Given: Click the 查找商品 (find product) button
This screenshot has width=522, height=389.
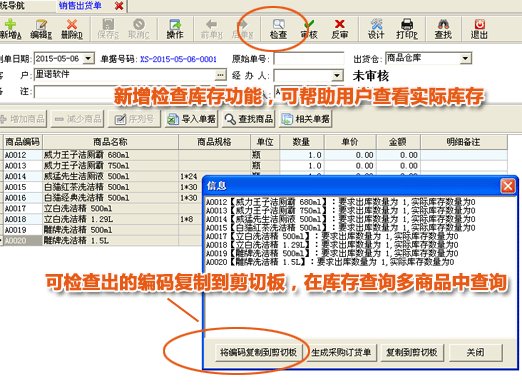Looking at the screenshot, I should click(x=249, y=119).
